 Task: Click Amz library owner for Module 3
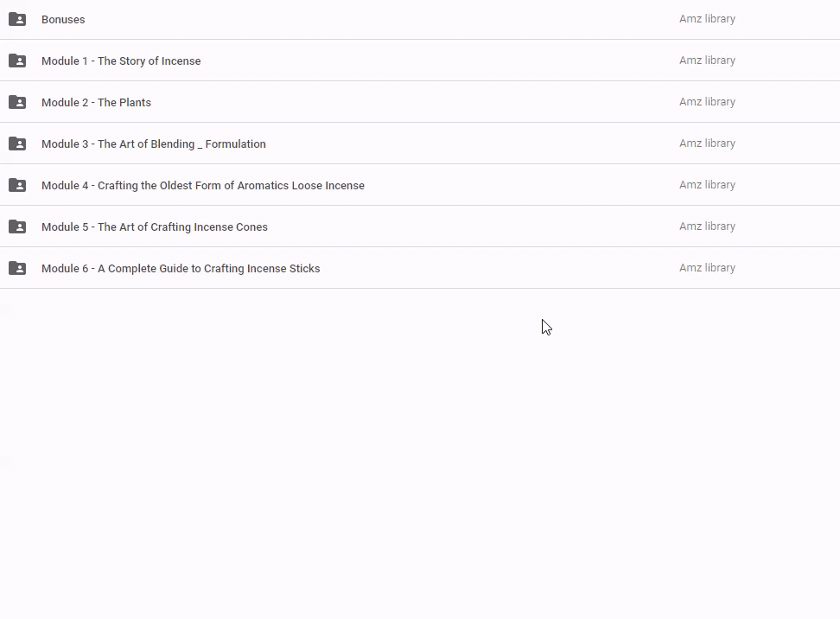coord(707,144)
